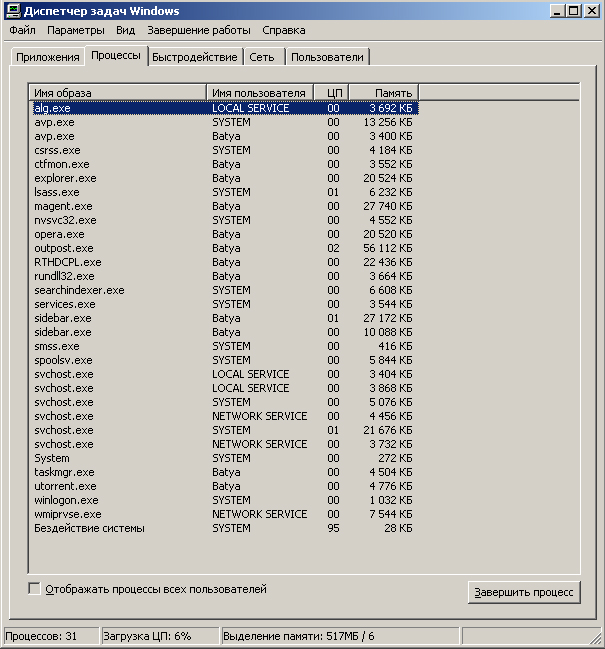Switch to the Быстродействие tab
The width and height of the screenshot is (605, 649).
pyautogui.click(x=195, y=57)
